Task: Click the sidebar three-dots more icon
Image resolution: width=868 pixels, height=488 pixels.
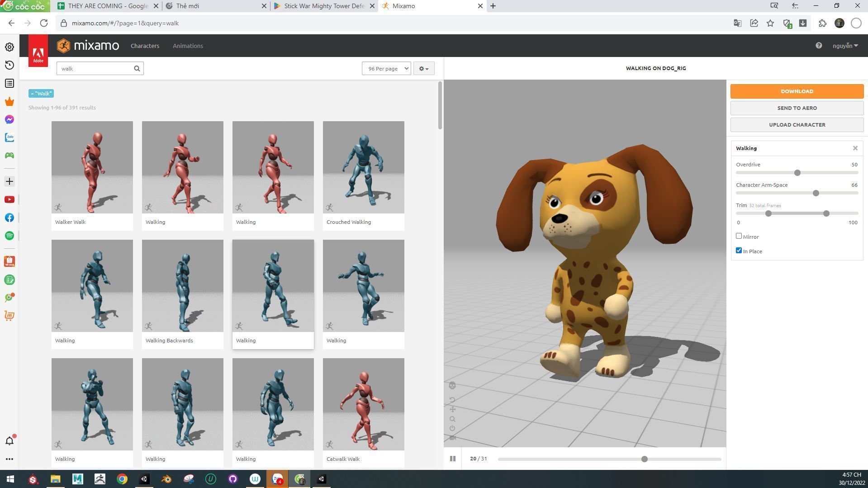Action: 9,459
